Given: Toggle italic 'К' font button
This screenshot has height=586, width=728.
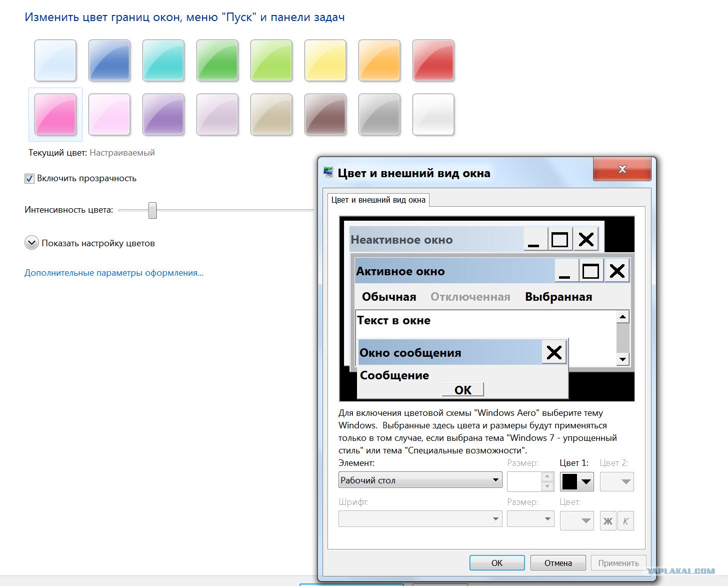Looking at the screenshot, I should (x=625, y=521).
